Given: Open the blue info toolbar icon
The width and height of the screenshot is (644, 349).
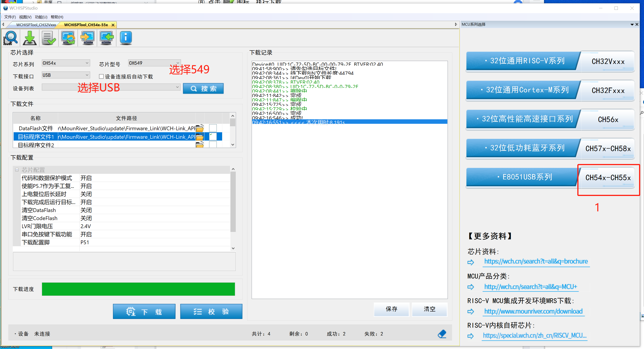Looking at the screenshot, I should [126, 38].
